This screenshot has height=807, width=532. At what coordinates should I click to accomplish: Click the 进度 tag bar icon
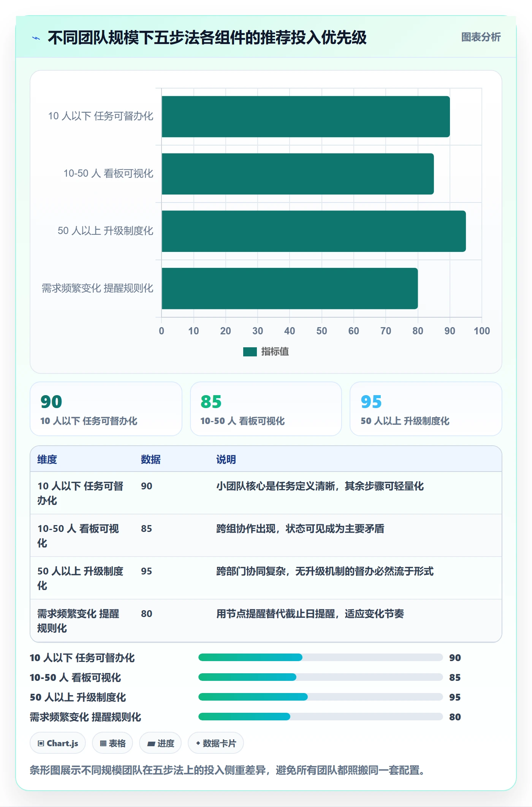151,744
